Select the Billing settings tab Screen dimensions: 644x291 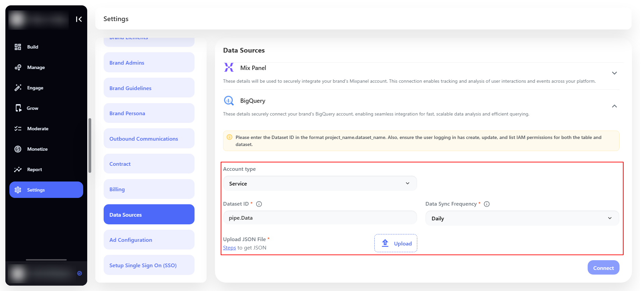(x=149, y=189)
